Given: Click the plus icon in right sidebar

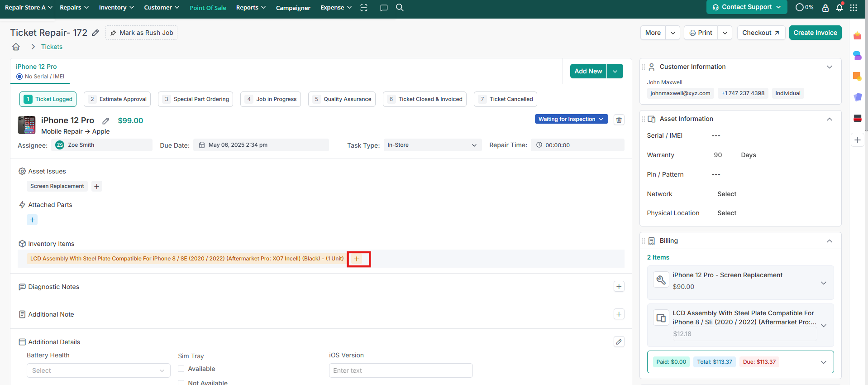Looking at the screenshot, I should click(x=858, y=140).
